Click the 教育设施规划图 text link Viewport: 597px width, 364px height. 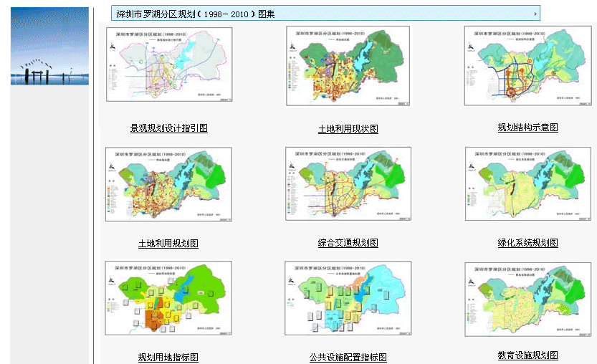(x=528, y=355)
